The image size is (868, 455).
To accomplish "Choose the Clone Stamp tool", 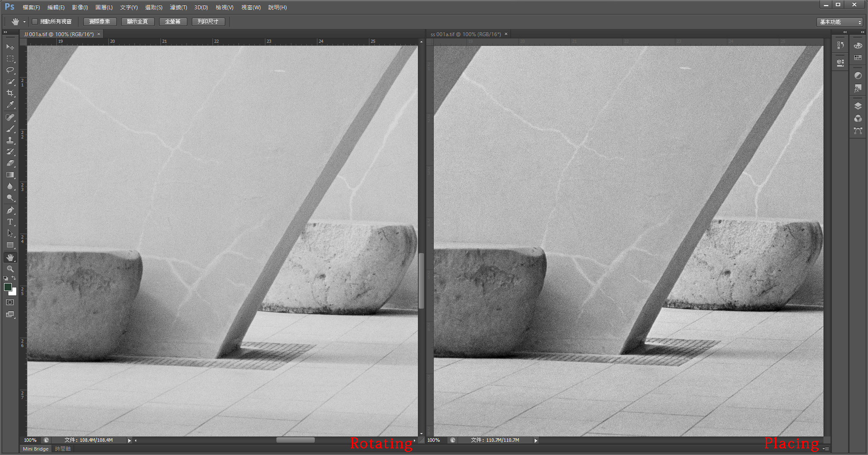I will pos(10,140).
